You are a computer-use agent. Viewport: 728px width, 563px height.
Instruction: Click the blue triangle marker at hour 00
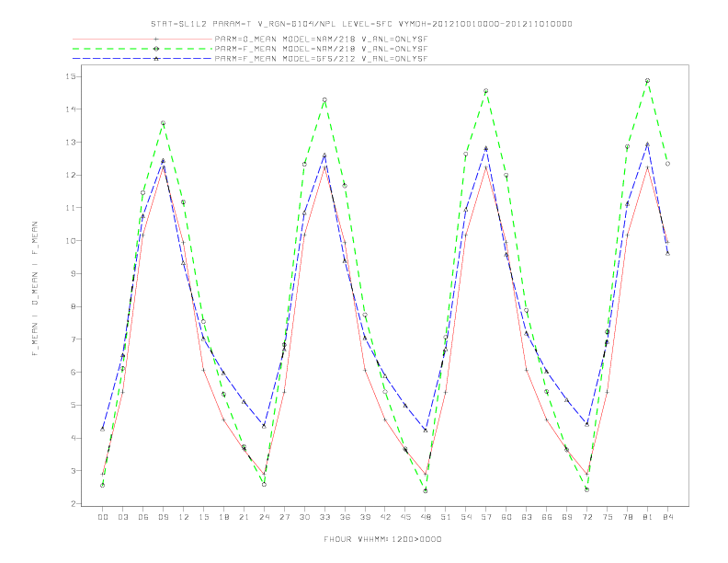point(103,430)
